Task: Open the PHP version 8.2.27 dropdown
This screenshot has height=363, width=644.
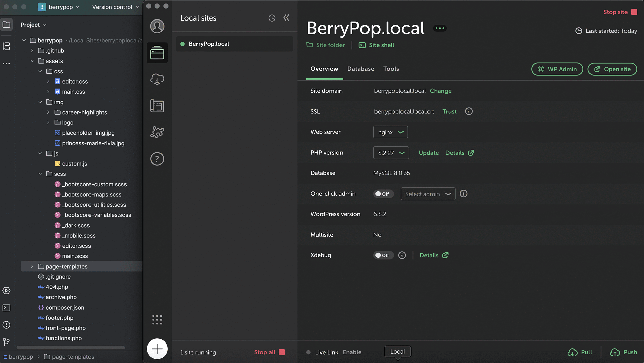Action: click(x=391, y=153)
